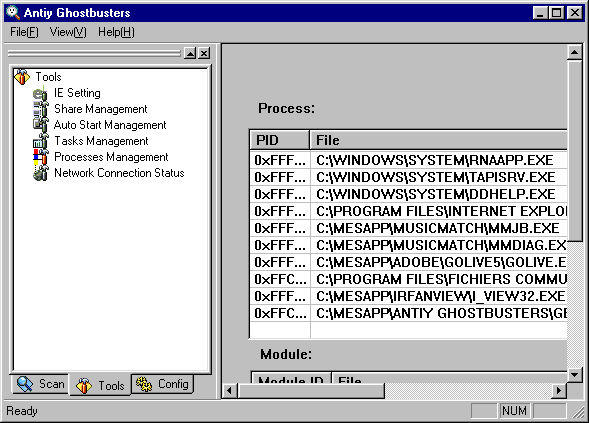Select the INTERNET EXPLORER process row
This screenshot has height=423, width=589.
point(408,211)
